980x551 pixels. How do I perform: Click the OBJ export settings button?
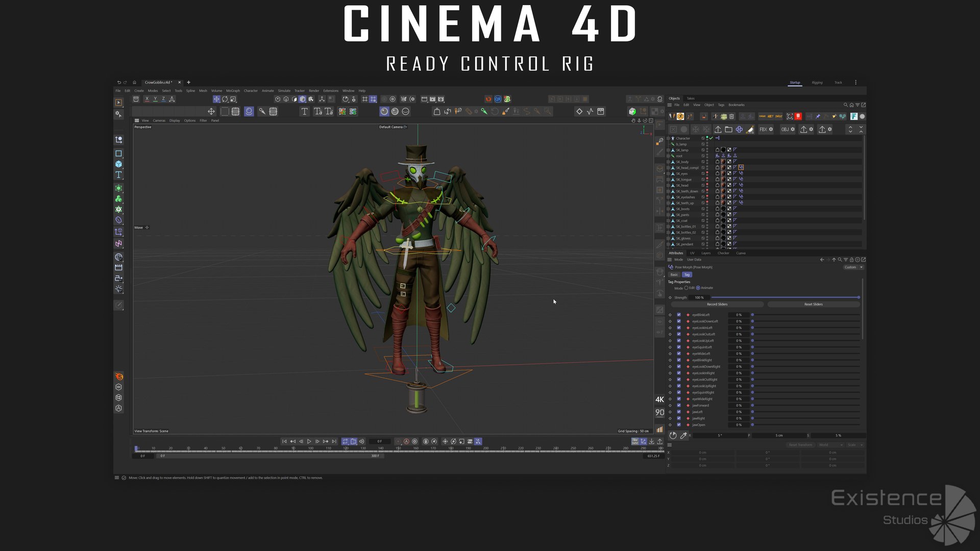(788, 130)
